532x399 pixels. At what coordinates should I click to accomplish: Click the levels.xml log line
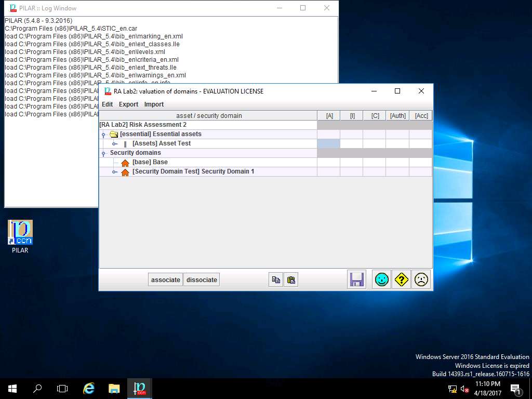(85, 52)
